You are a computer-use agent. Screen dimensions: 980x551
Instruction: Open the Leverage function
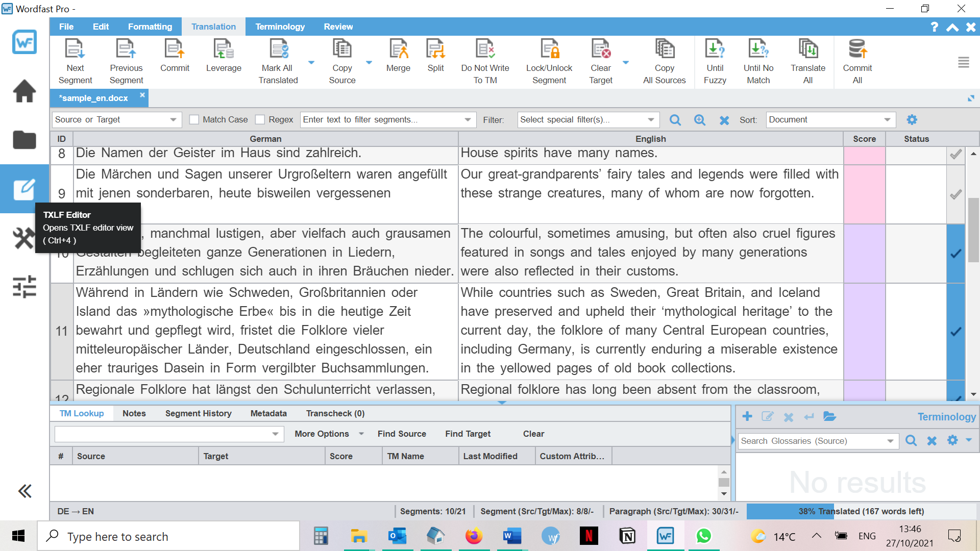(224, 60)
